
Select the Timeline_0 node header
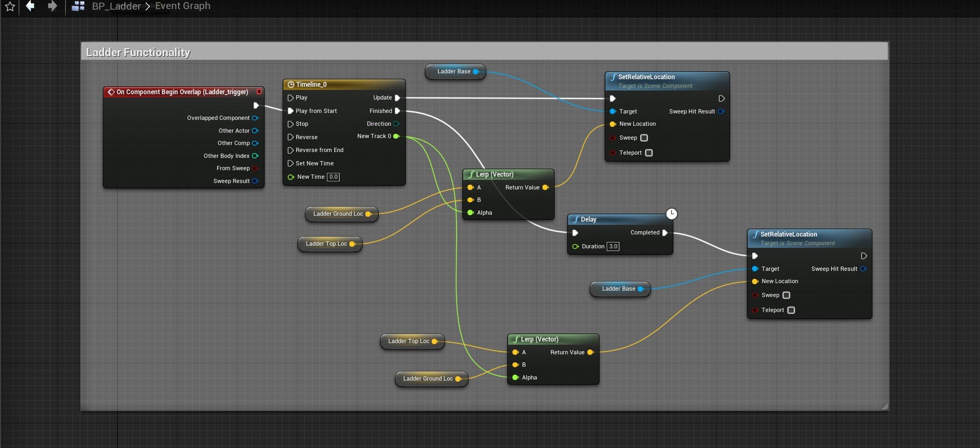[x=344, y=85]
